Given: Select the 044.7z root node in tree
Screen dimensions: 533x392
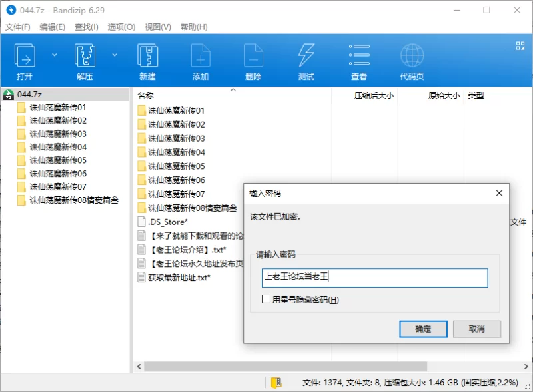Looking at the screenshot, I should click(x=65, y=95).
